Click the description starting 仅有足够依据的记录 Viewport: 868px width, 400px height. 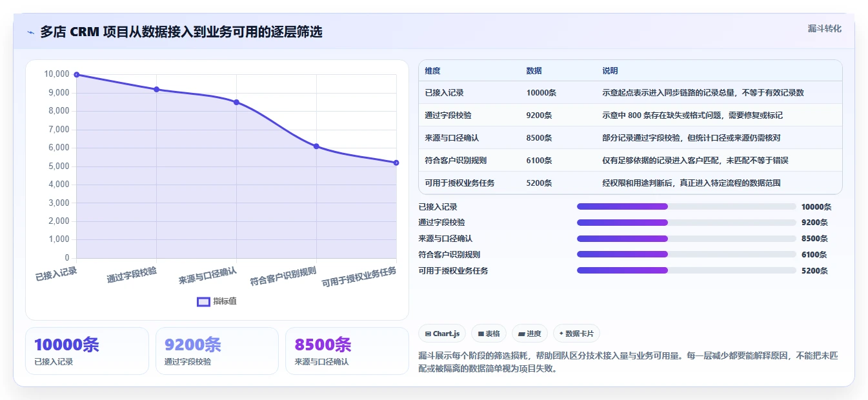[x=695, y=160]
